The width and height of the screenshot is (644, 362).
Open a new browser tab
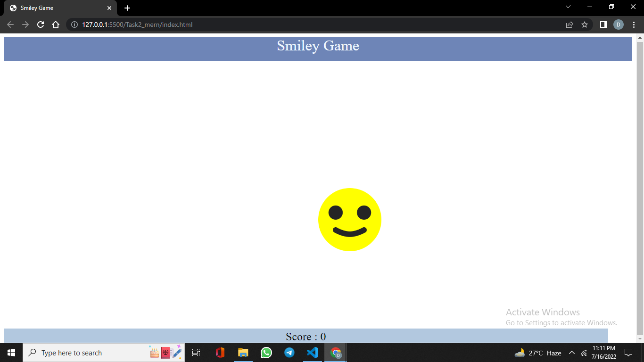[x=127, y=8]
